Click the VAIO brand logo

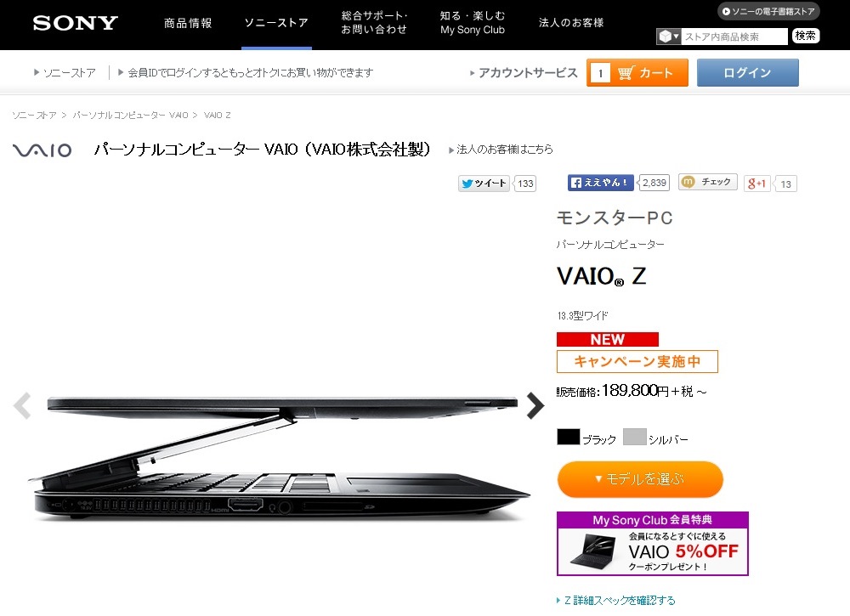42,150
